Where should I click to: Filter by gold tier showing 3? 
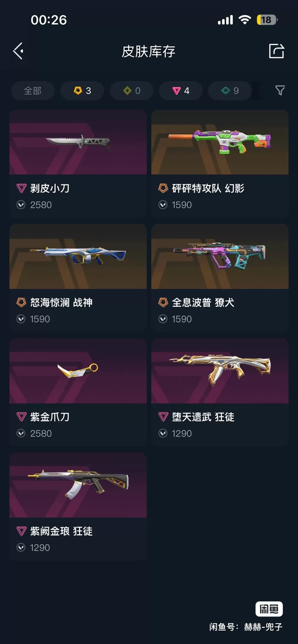pos(82,91)
